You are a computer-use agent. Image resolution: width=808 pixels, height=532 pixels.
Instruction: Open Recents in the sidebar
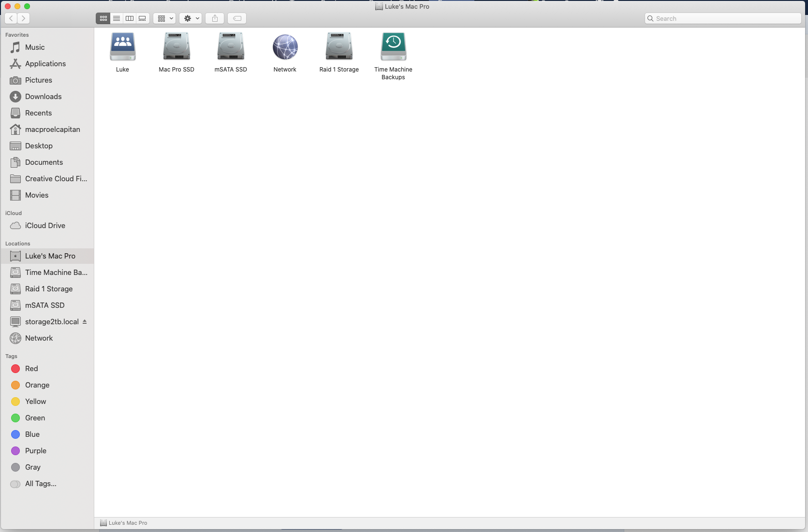pos(47,113)
